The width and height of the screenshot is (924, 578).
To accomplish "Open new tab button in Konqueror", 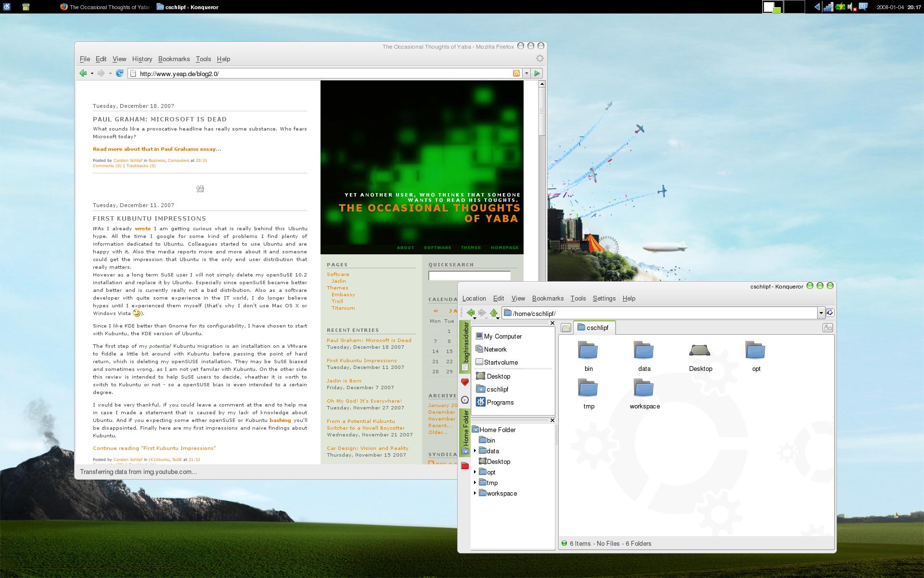I will pos(566,328).
